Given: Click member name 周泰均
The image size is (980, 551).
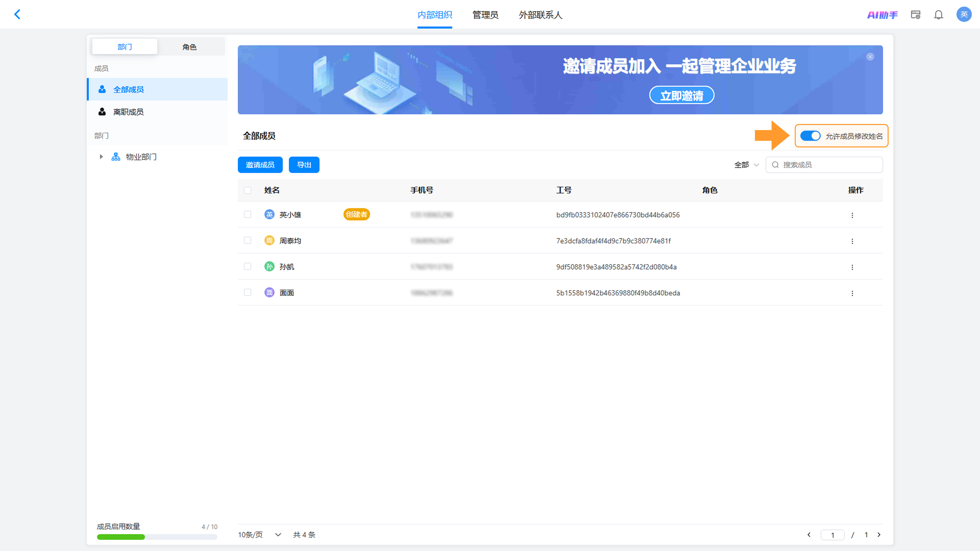Looking at the screenshot, I should pyautogui.click(x=290, y=241).
